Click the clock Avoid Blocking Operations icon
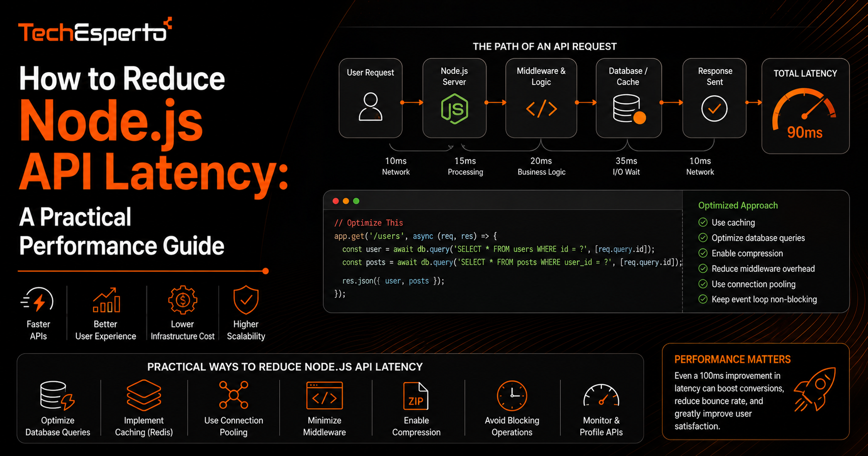Screen dimensions: 868x456 click(512, 395)
